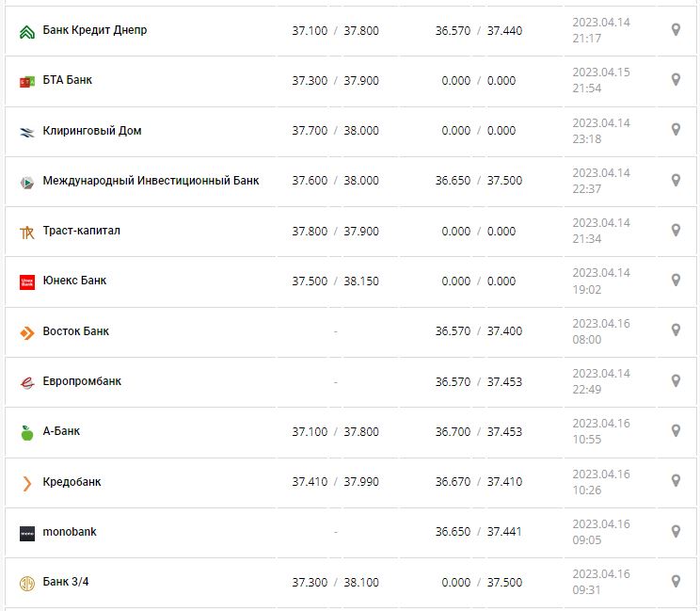This screenshot has width=700, height=611.
Task: Open map pin for Клиринговый Дом
Action: tap(676, 130)
